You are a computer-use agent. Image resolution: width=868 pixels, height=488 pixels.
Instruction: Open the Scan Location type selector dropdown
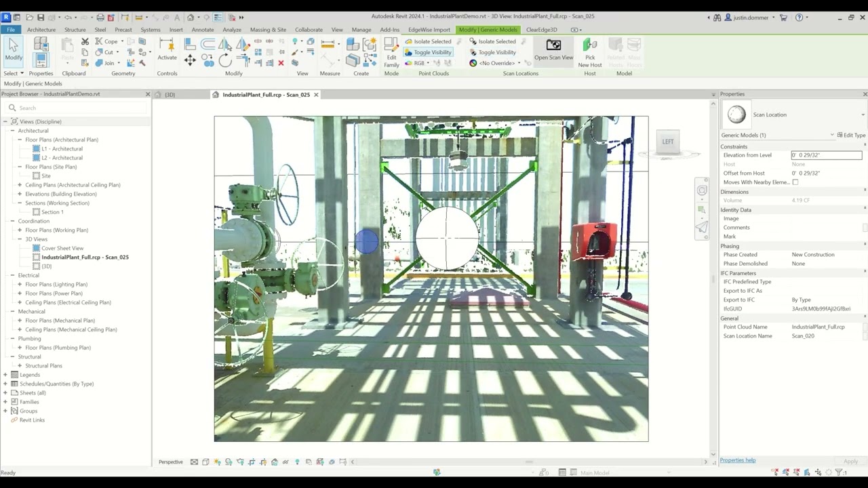(x=863, y=115)
